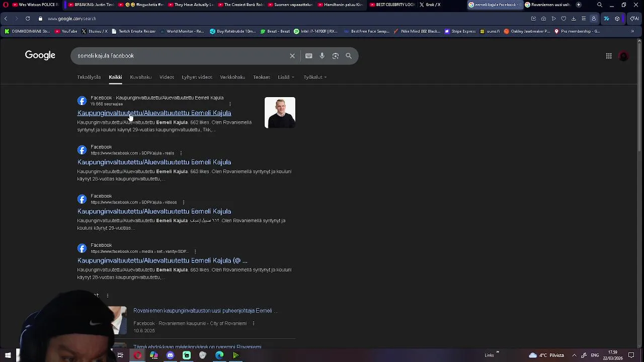Expand the Lisää search filters dropdown
This screenshot has width=644, height=362.
click(286, 77)
